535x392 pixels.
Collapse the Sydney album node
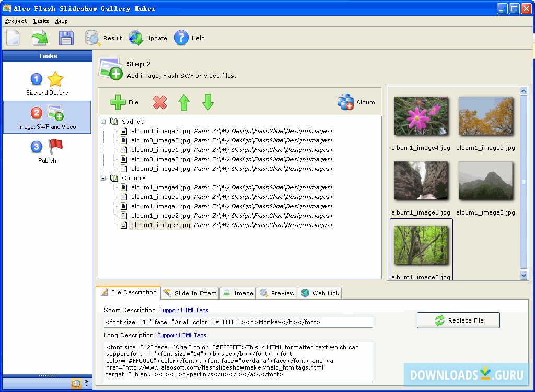click(x=103, y=122)
